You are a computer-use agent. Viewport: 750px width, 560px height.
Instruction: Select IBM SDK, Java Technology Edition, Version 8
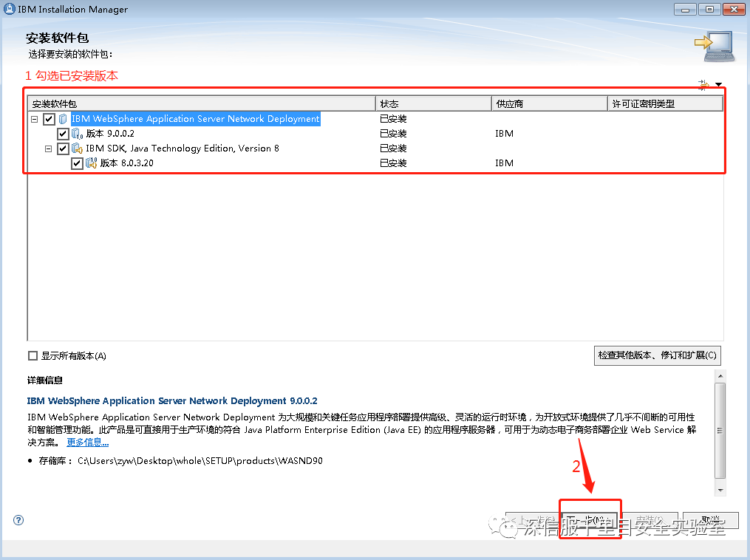pos(183,148)
